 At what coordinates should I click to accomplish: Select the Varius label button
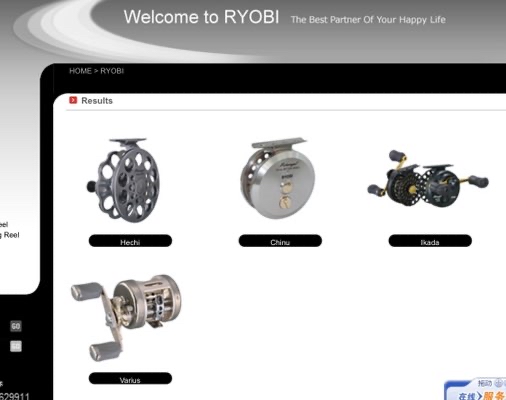point(130,379)
